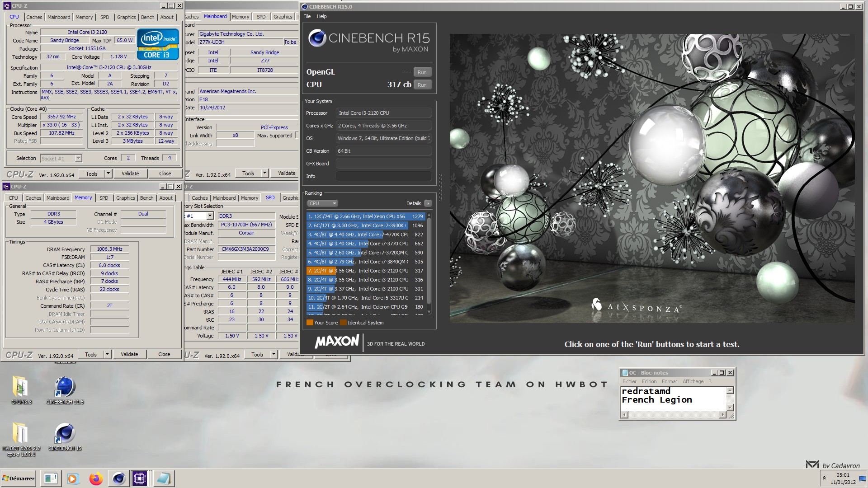Click the Notepad horizontal scroll right arrow

tap(722, 415)
